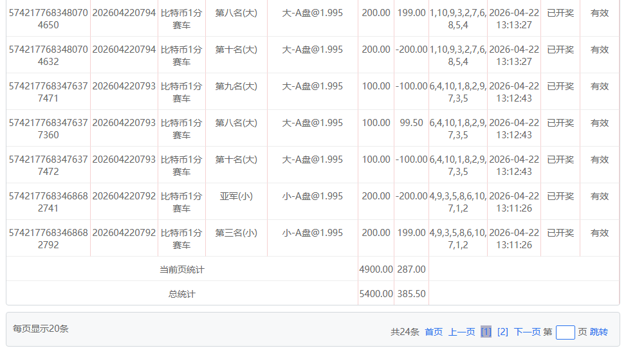Click the 上一页 previous page link
The height and width of the screenshot is (364, 626).
coord(461,332)
